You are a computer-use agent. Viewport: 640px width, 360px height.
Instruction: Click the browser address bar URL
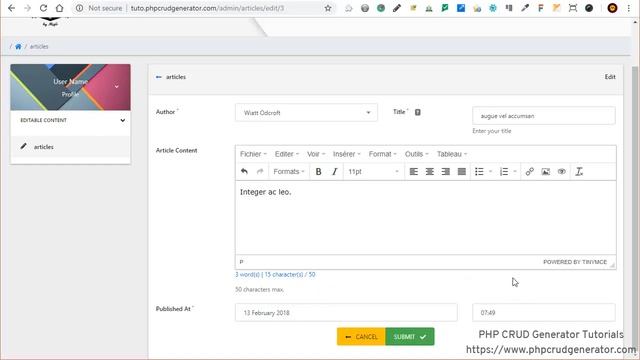point(207,8)
